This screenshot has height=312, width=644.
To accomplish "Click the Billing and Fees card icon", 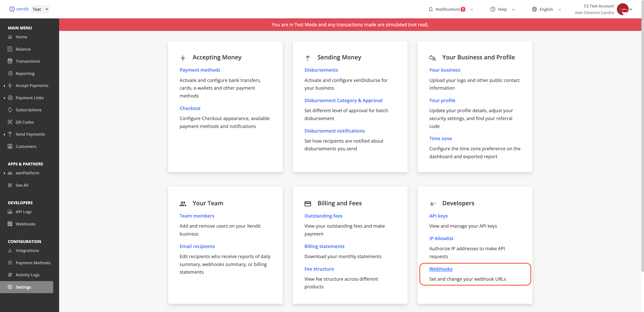I will (308, 204).
